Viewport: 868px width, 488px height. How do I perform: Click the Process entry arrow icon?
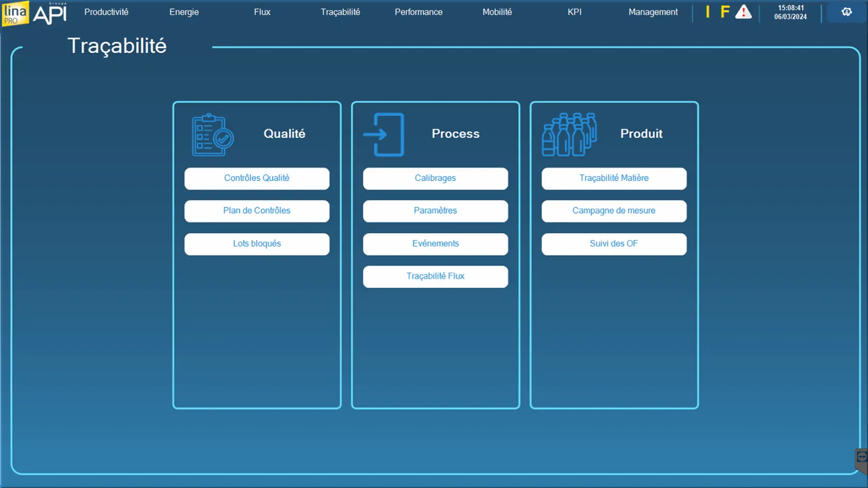(x=384, y=135)
